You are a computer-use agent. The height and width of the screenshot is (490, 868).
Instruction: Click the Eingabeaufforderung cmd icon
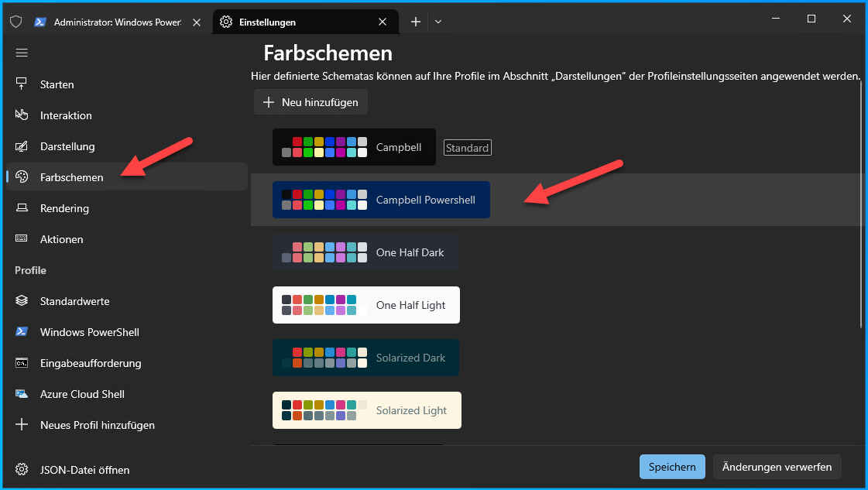(22, 363)
